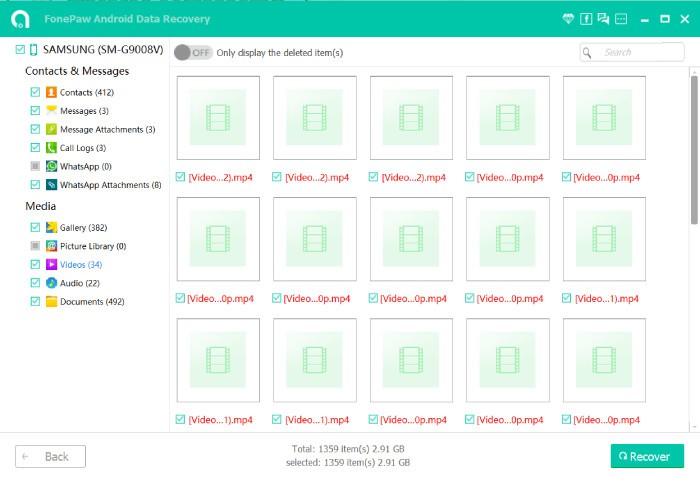
Task: Click the Back button
Action: point(50,456)
